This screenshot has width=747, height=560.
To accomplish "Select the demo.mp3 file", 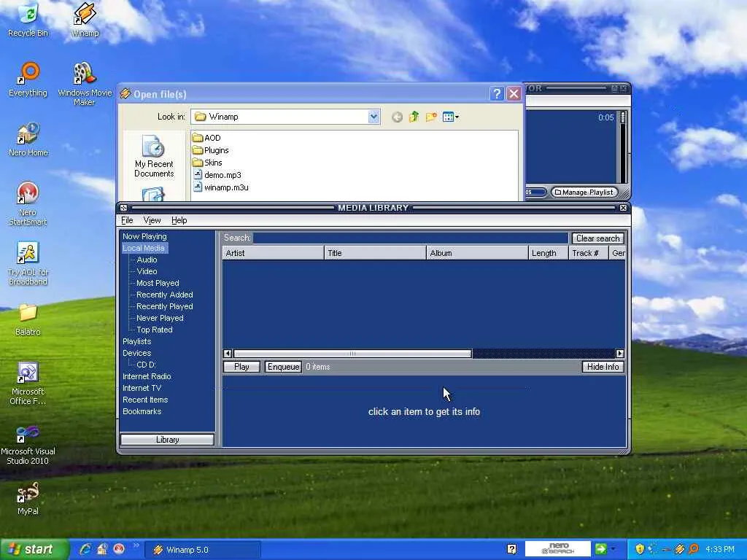I will (217, 175).
